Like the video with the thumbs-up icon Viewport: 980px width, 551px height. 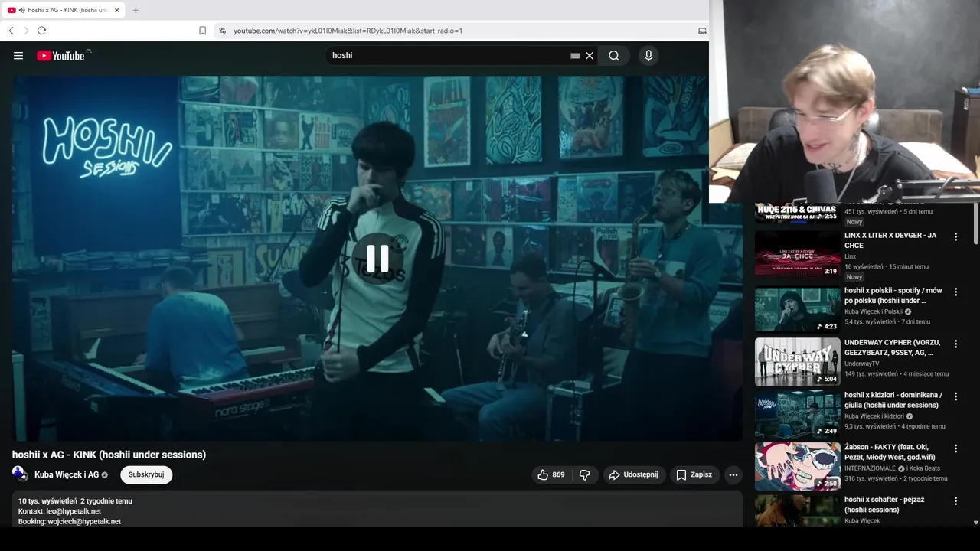[543, 475]
